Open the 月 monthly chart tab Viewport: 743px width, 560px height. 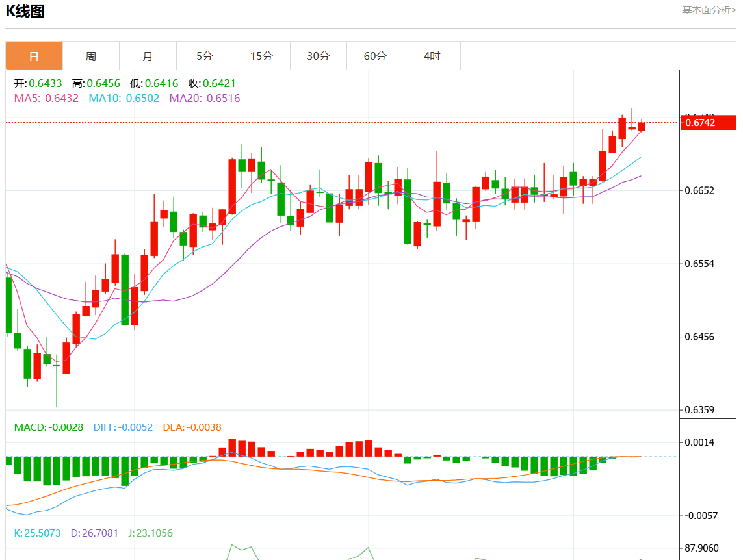coord(148,56)
